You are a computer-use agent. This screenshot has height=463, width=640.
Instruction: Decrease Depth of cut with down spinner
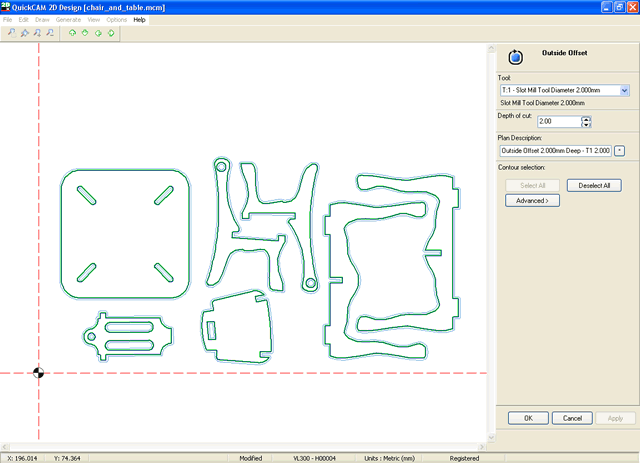pos(586,124)
